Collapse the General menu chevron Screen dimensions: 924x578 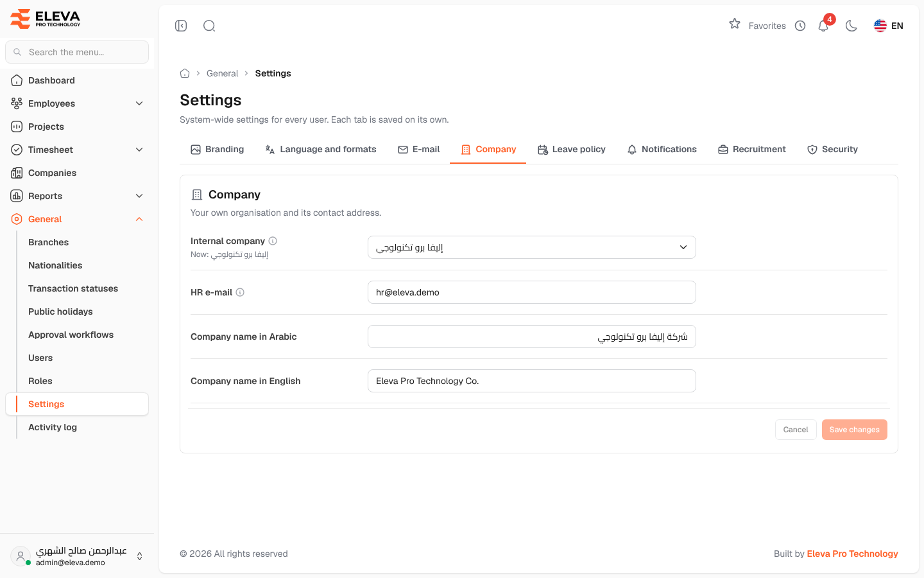coord(139,219)
